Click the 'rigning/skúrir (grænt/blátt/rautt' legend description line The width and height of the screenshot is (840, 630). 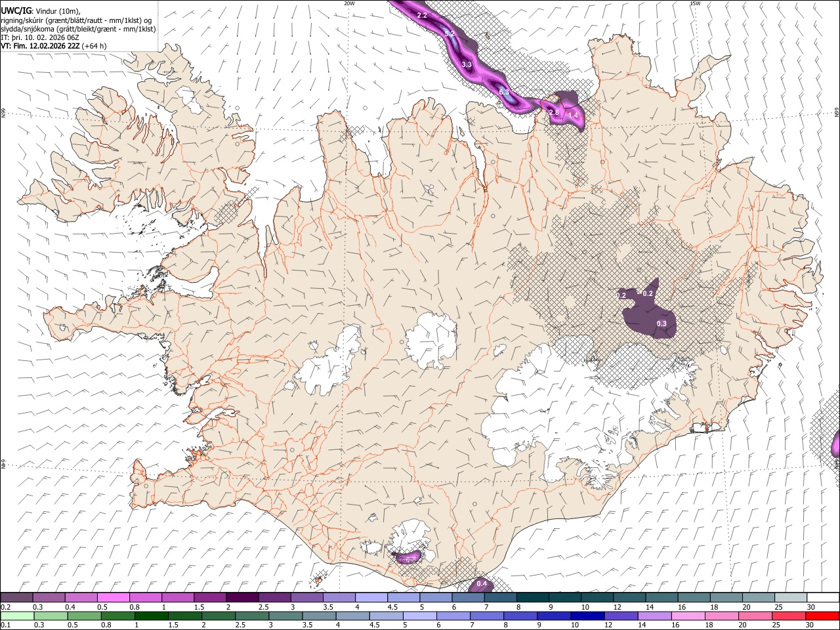pyautogui.click(x=76, y=20)
